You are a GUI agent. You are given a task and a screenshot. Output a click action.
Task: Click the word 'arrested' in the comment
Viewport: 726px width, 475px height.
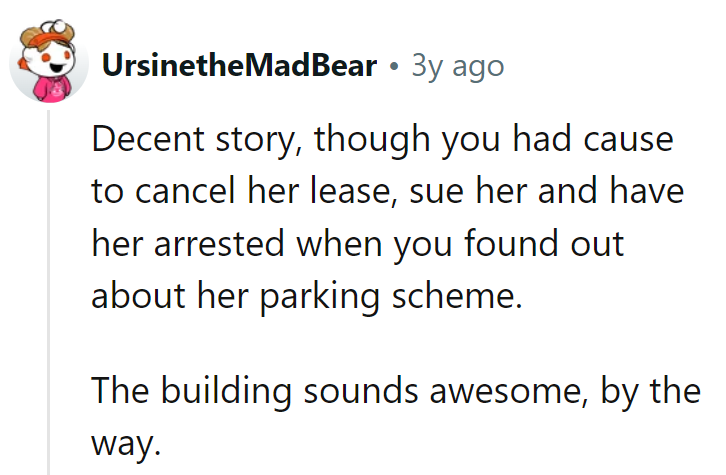[219, 244]
